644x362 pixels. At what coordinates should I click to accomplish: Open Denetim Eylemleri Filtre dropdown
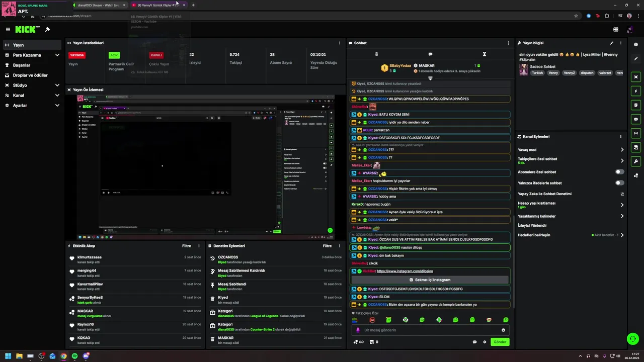point(328,246)
